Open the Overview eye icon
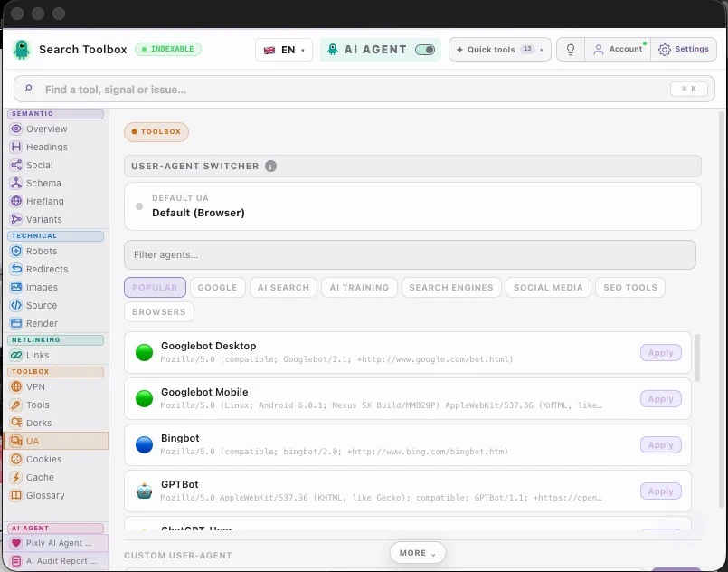This screenshot has height=572, width=728. coord(16,129)
